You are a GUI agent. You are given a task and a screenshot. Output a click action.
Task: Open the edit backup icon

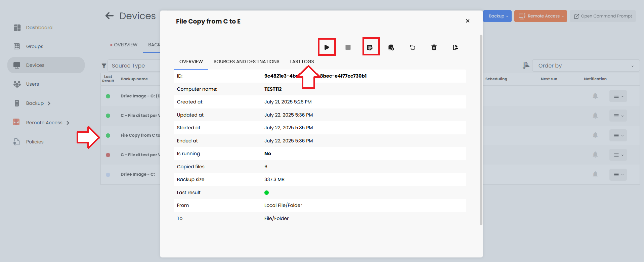click(x=370, y=47)
